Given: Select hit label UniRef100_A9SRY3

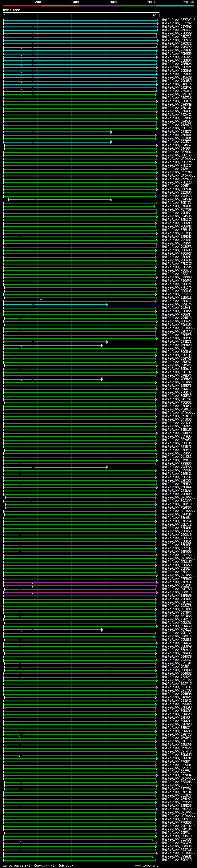Looking at the screenshot, I should tap(177, 446).
